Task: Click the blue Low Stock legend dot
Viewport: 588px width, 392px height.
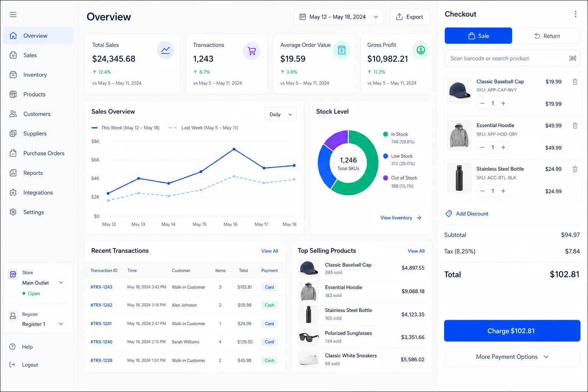Action: coord(385,156)
